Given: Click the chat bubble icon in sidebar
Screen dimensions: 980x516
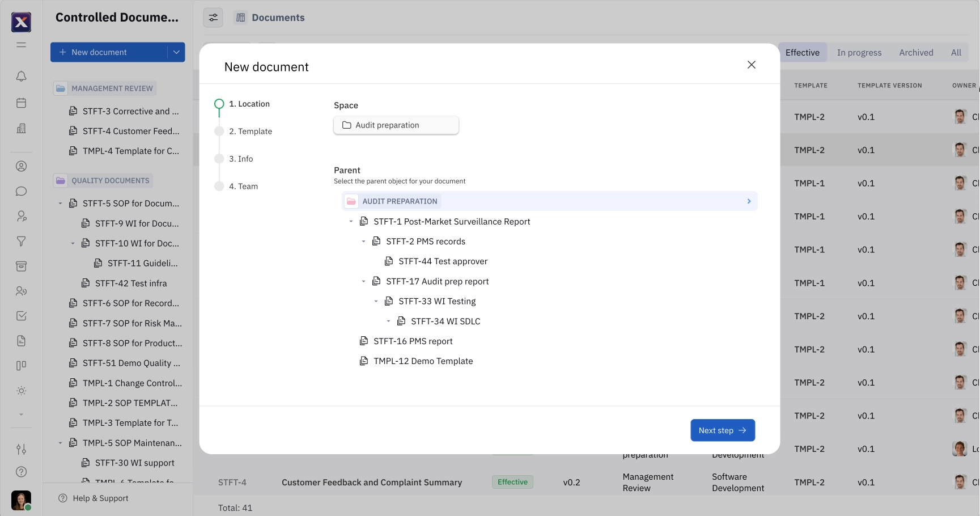Looking at the screenshot, I should [21, 191].
